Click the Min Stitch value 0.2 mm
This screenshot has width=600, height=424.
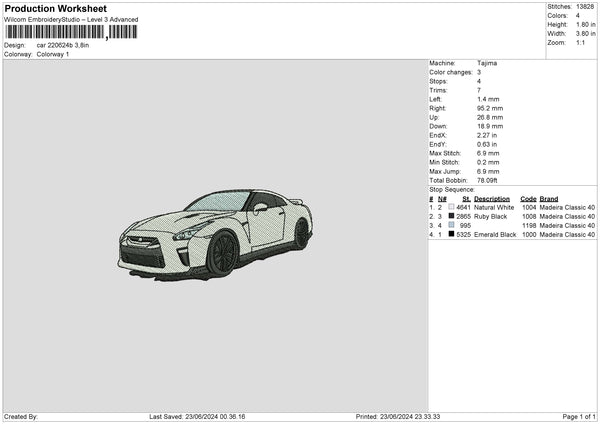click(x=488, y=163)
